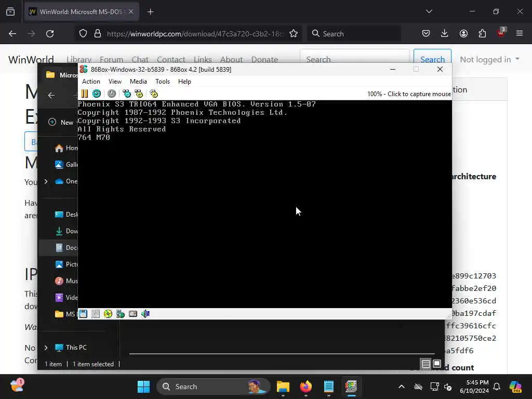Open 86Box taskbar icon

[351, 387]
